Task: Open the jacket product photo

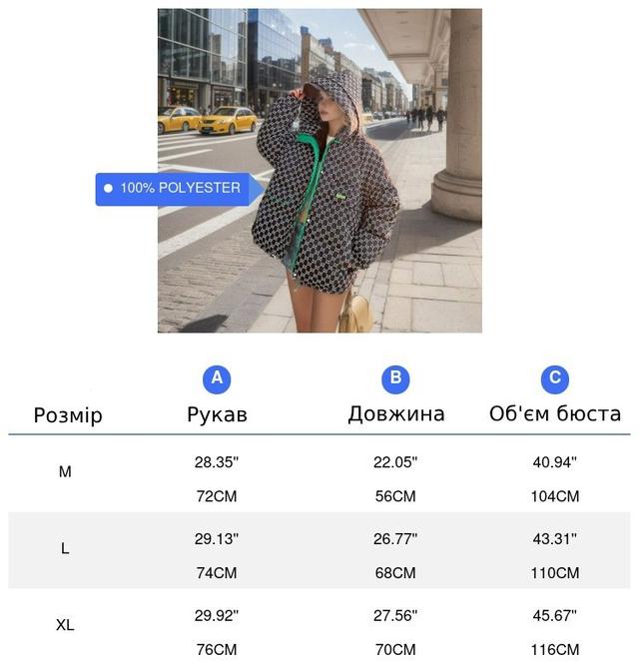Action: (x=319, y=170)
